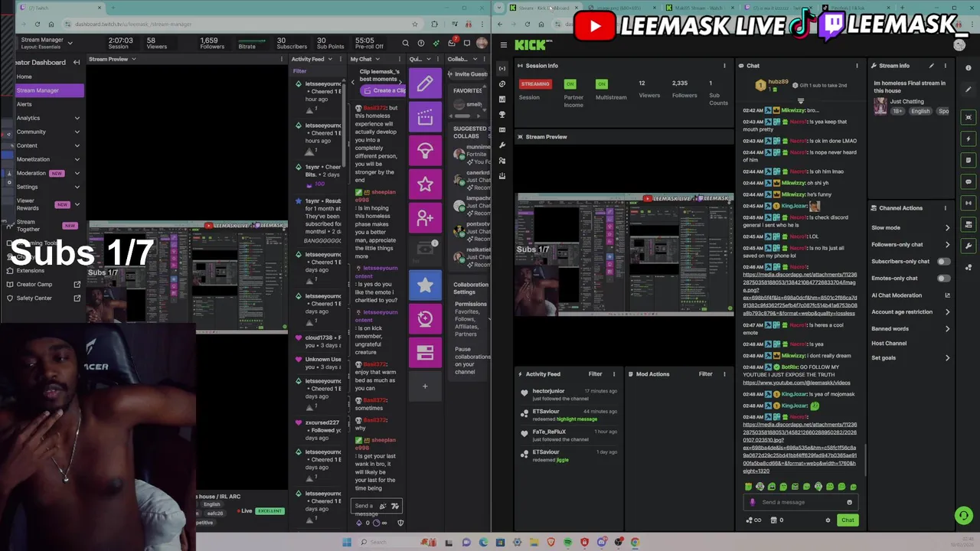Open Kick chat settings gear icon

point(828,520)
